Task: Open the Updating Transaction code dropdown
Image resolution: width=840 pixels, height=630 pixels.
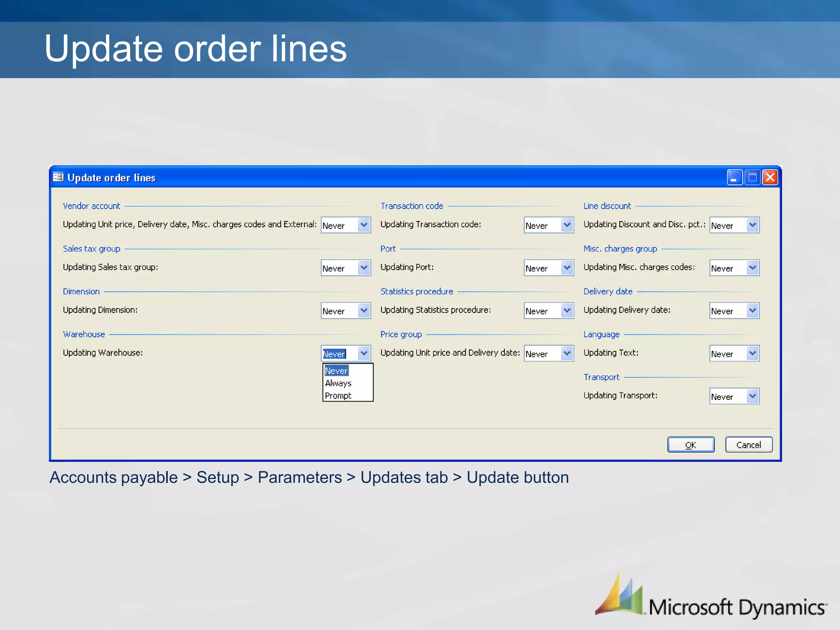Action: click(567, 225)
